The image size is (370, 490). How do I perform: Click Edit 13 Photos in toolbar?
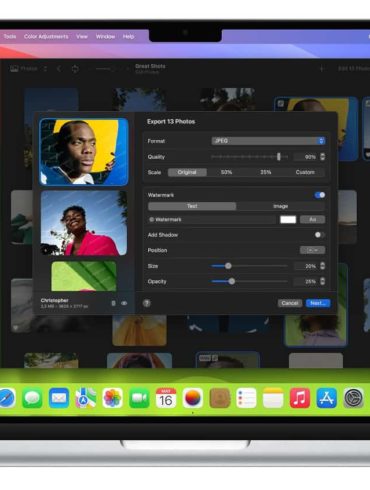(354, 69)
